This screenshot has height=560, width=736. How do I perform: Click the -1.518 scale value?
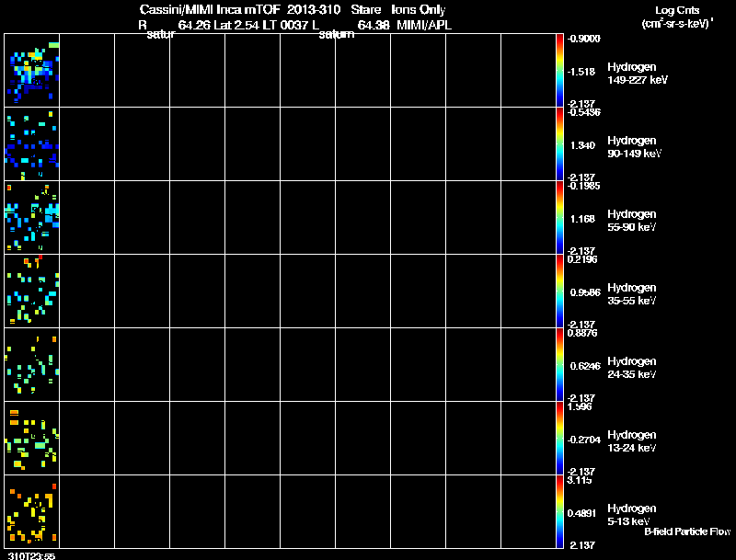click(x=581, y=72)
